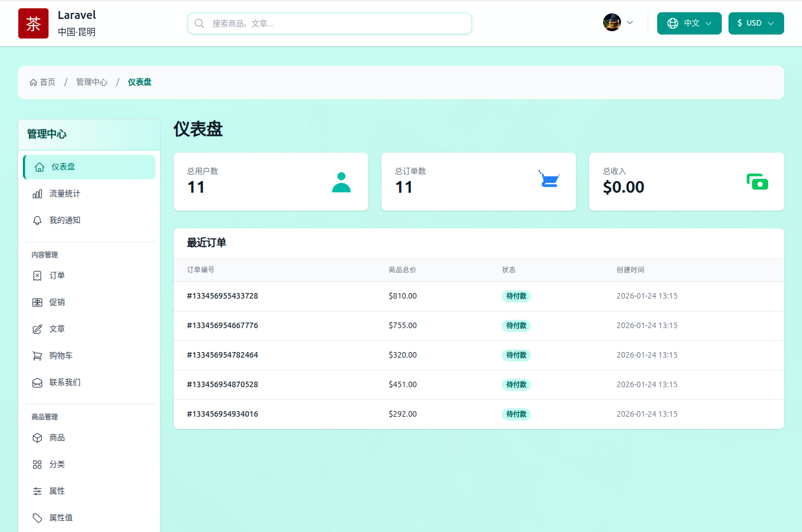Go to 管理中心 in the breadcrumb
The width and height of the screenshot is (802, 532).
coord(92,82)
